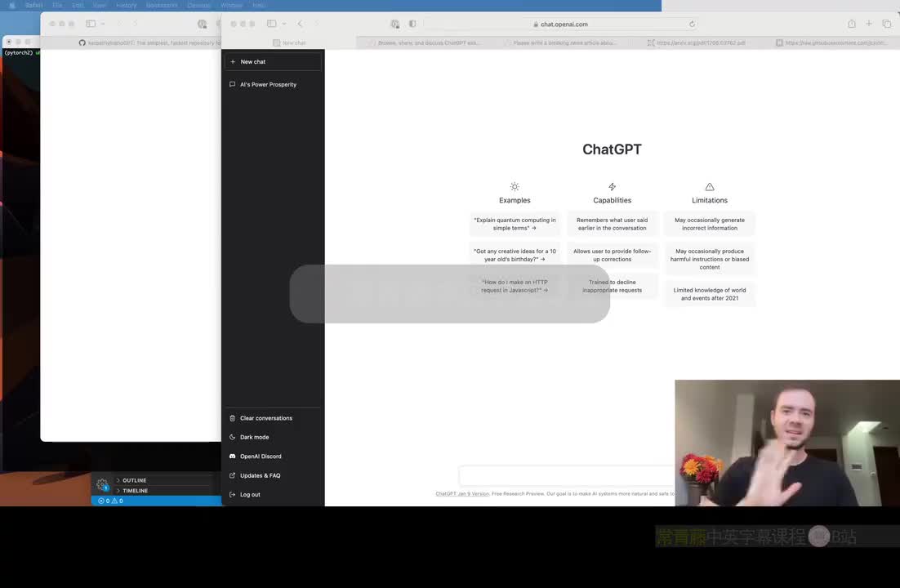Screen dimensions: 900x588
Task: Open the AI's Power Prosperity conversation
Action: tap(273, 84)
